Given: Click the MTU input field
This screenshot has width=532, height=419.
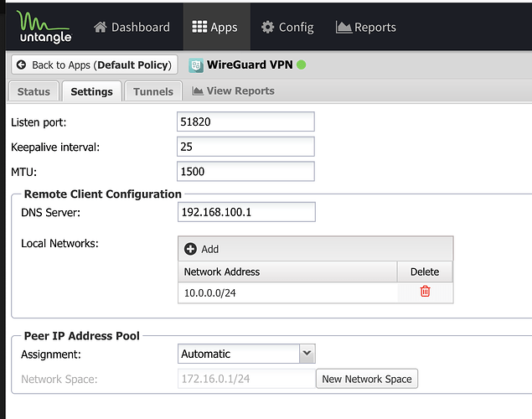Looking at the screenshot, I should coord(245,171).
